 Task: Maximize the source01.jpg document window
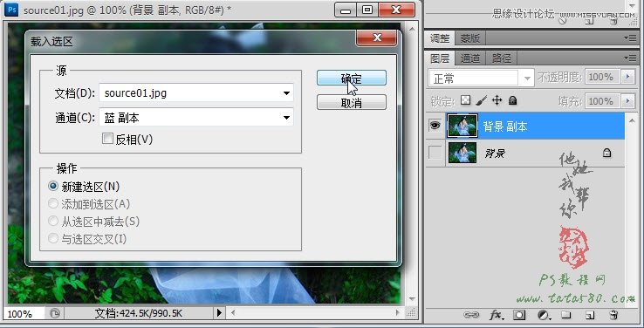coord(367,10)
